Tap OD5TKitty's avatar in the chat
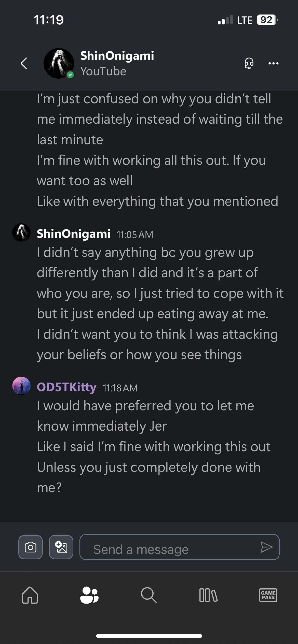This screenshot has height=644, width=298. click(x=21, y=386)
